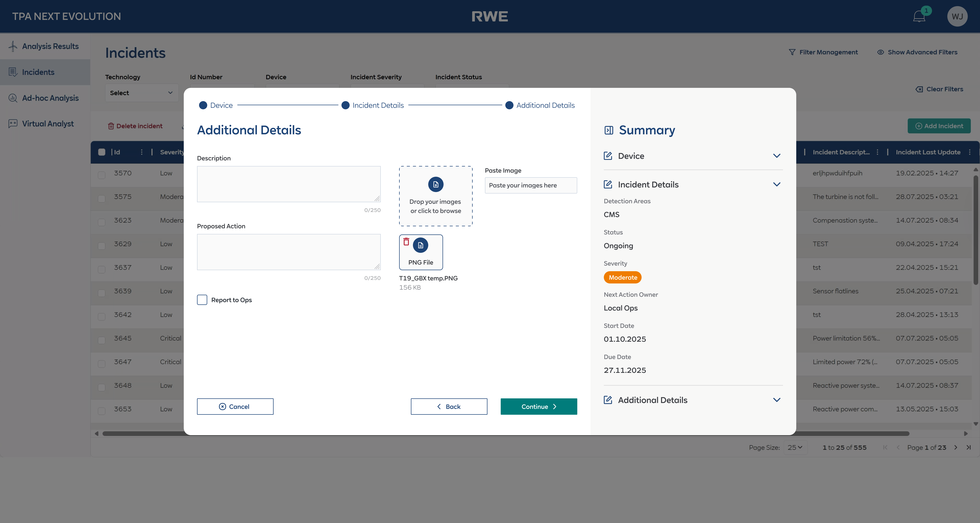Click the RWE logo
Viewport: 980px width, 523px height.
click(490, 16)
